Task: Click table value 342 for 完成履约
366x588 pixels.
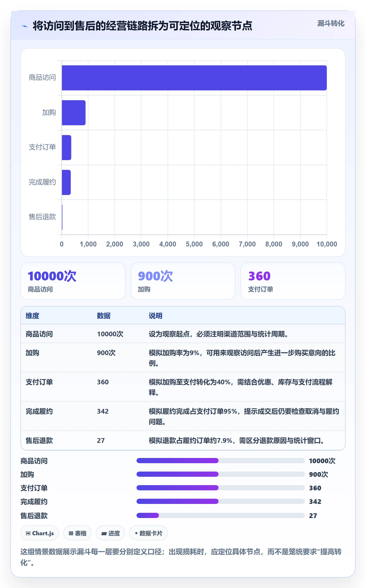Action: tap(103, 411)
